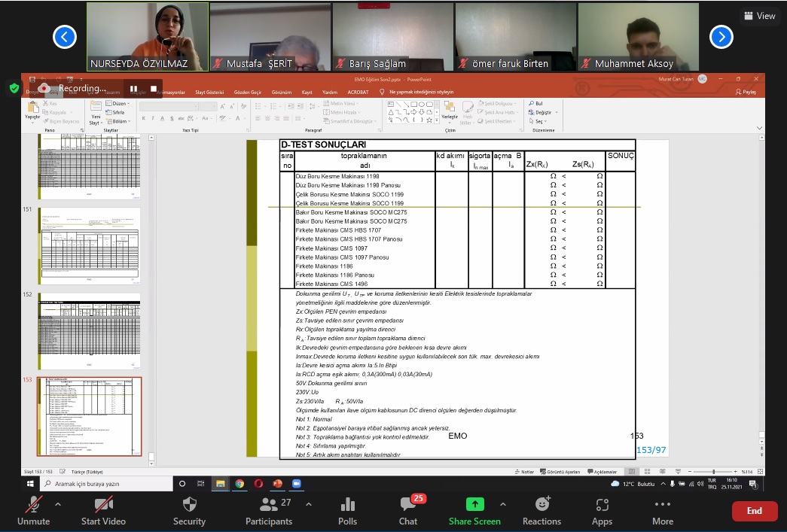Image resolution: width=787 pixels, height=532 pixels.
Task: Select slide 152 thumbnail
Action: tap(90, 331)
